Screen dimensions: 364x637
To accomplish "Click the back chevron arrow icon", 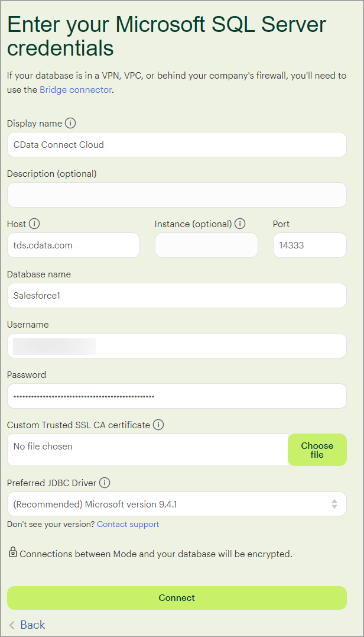I will coord(11,625).
